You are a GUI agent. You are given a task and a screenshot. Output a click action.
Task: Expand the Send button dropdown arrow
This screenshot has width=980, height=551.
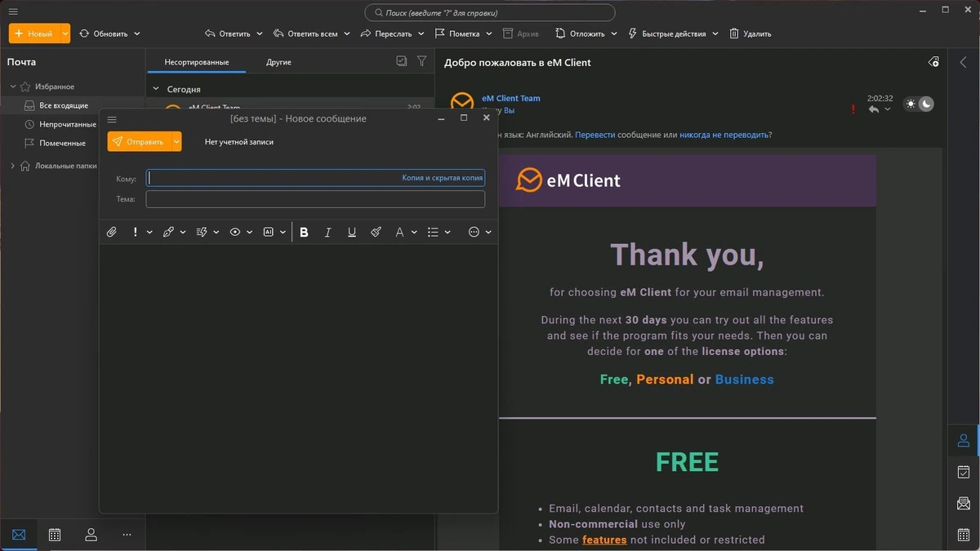coord(176,141)
